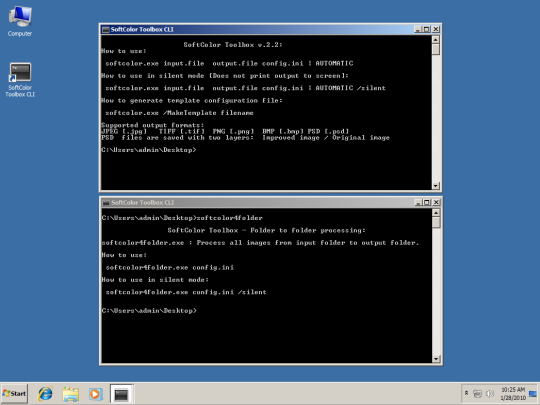The width and height of the screenshot is (540, 405).
Task: Minimize the top SoftColor Toolbox CLI window
Action: (x=418, y=30)
